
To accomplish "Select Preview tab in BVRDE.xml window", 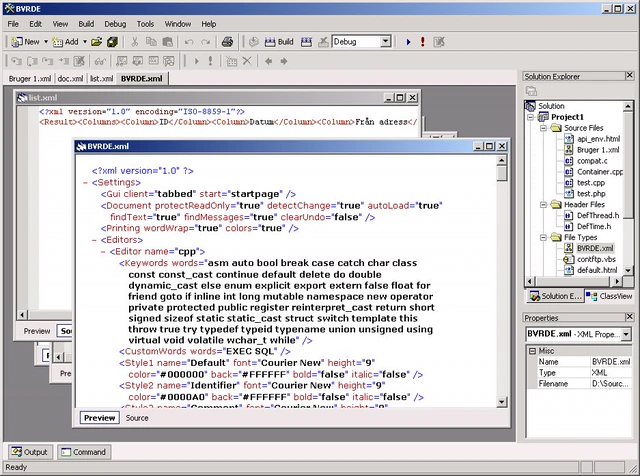I will (x=100, y=418).
